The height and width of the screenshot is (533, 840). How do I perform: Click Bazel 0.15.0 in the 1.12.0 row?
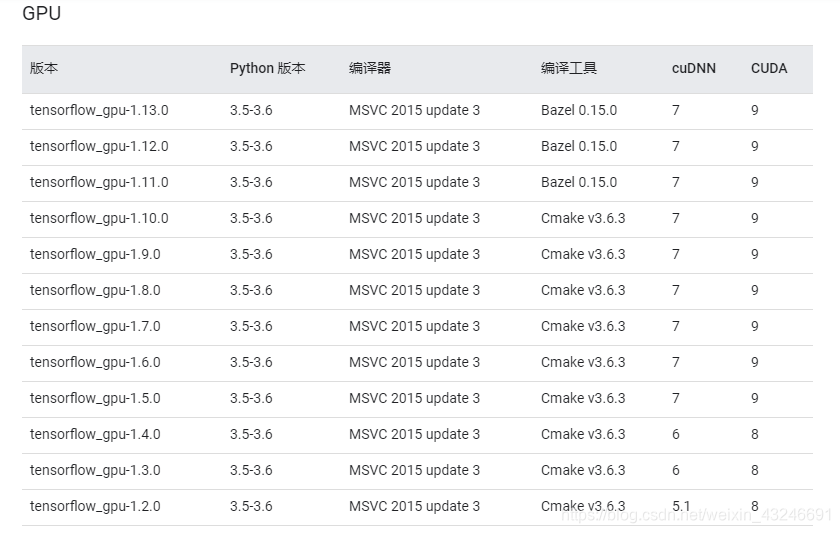point(579,146)
